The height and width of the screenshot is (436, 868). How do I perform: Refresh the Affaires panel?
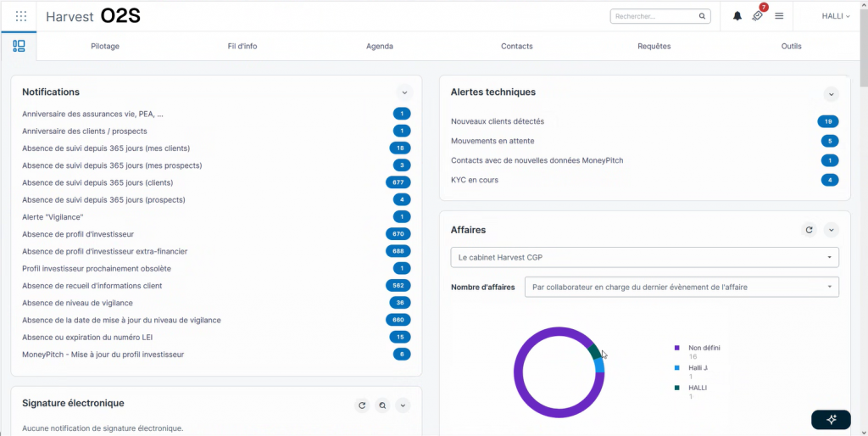click(809, 230)
